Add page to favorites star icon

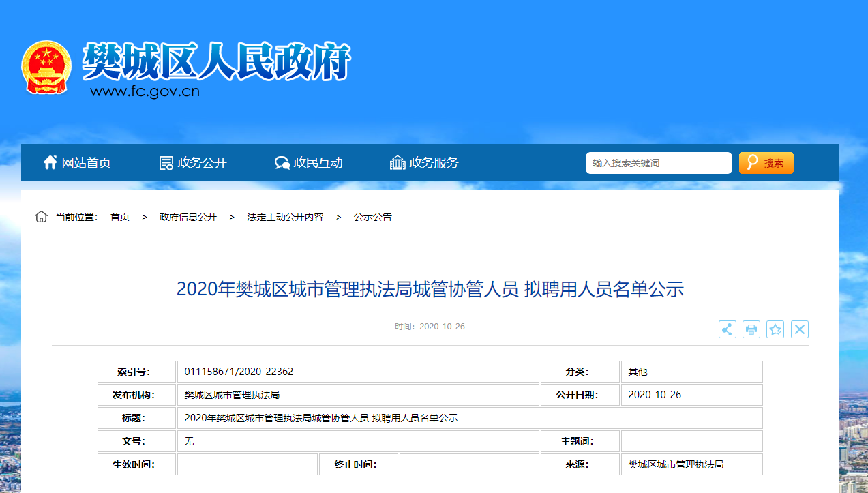[x=775, y=329]
